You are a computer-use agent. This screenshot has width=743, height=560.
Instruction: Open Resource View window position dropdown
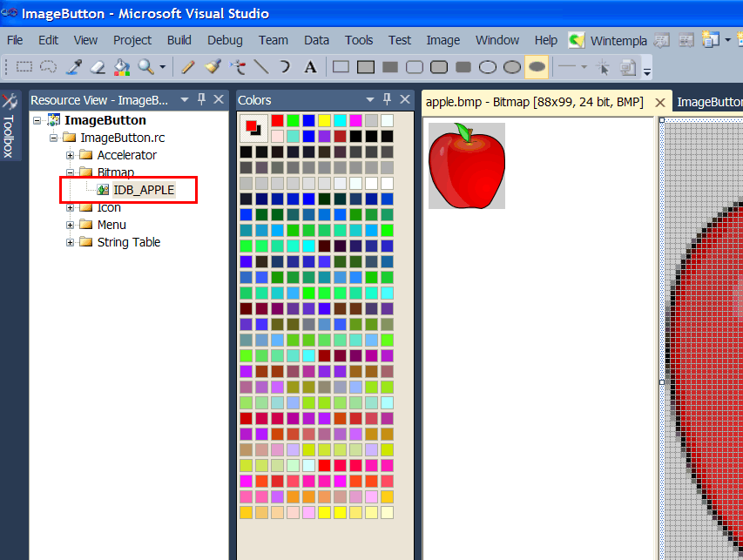(x=185, y=99)
